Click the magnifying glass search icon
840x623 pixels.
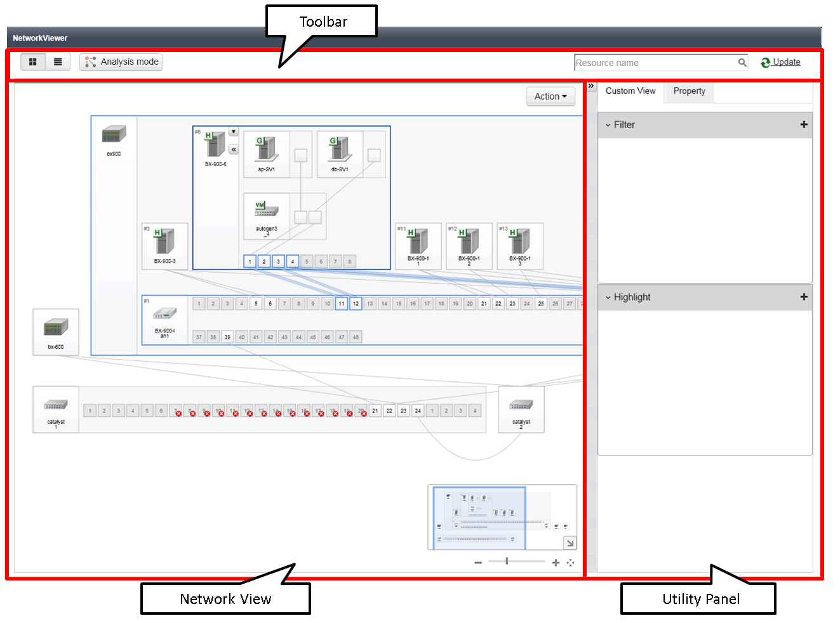pyautogui.click(x=742, y=62)
